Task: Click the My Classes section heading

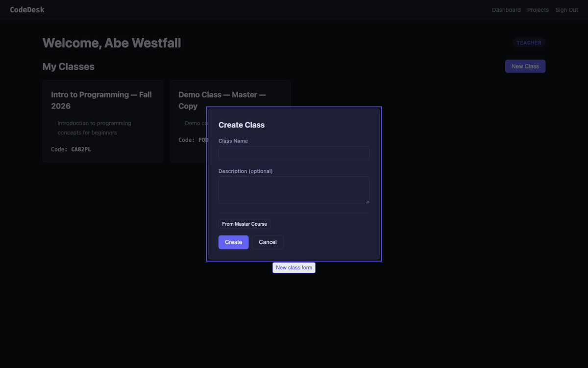Action: 69,67
